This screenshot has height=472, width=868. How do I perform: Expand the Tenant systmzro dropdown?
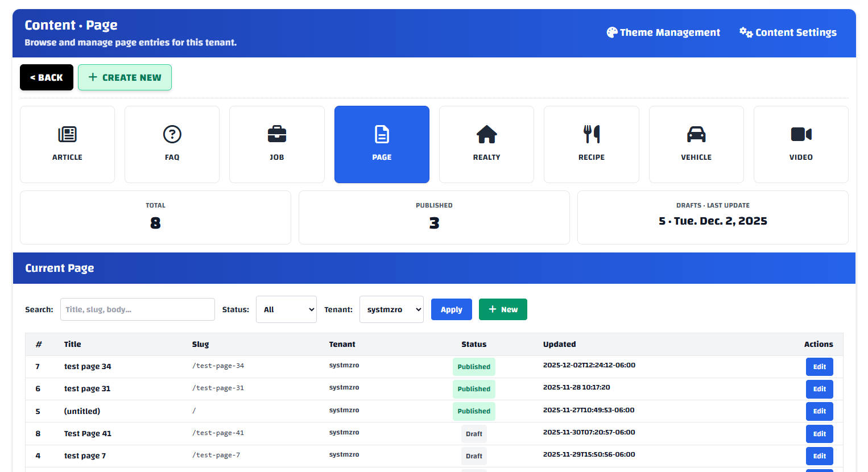(x=391, y=309)
